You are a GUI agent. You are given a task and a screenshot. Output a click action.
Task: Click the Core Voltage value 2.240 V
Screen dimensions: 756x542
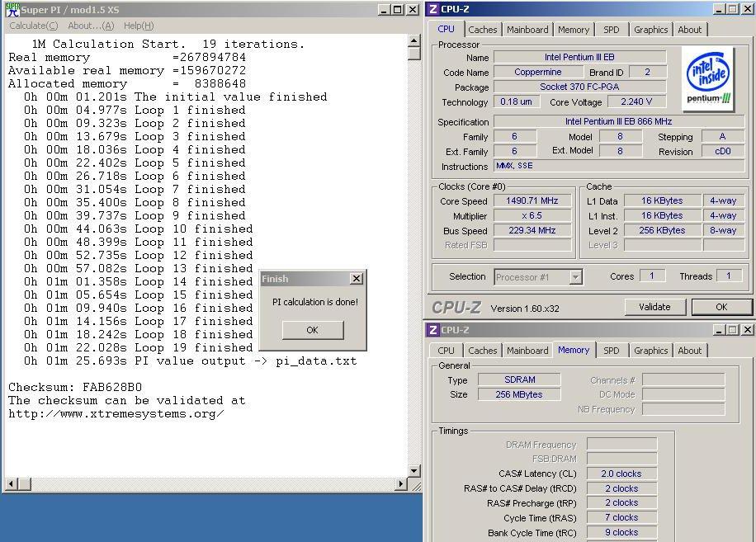click(636, 102)
